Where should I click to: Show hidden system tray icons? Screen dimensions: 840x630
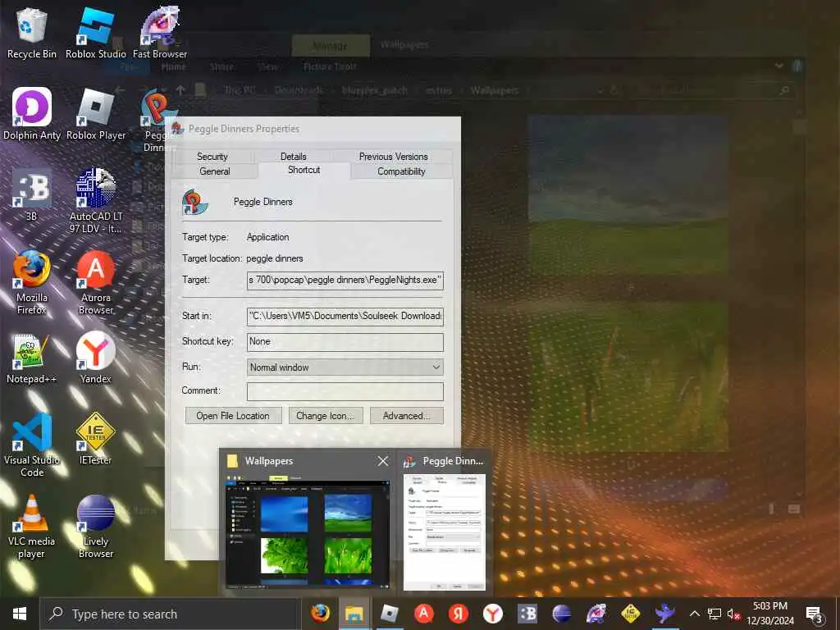pos(694,614)
